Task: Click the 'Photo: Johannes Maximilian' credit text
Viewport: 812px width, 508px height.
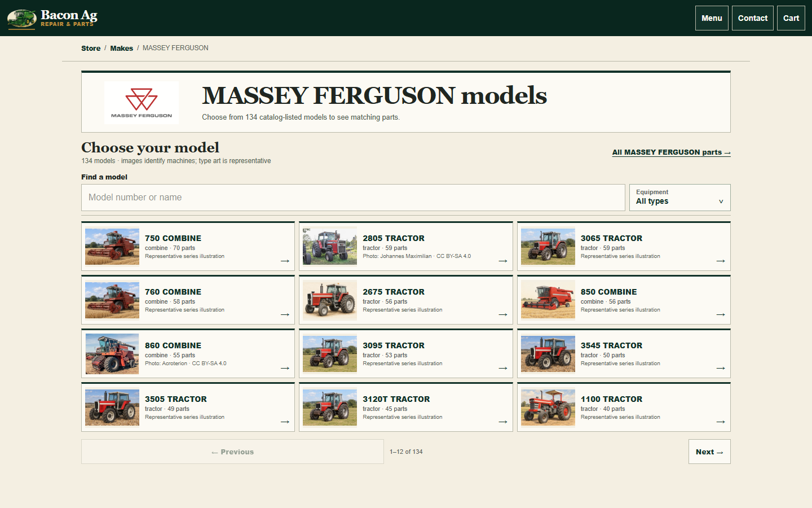Action: [x=397, y=256]
